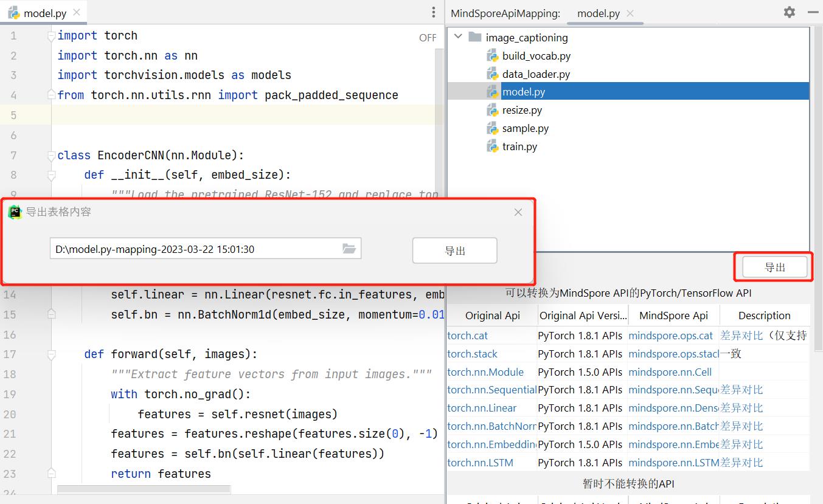
Task: Fold the __init__ method at line 8
Action: coord(52,175)
